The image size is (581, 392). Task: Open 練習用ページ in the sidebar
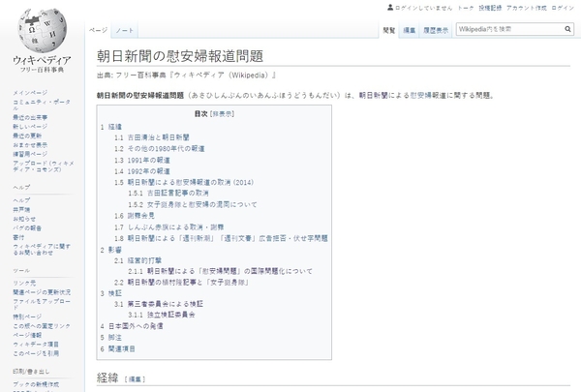pyautogui.click(x=30, y=154)
